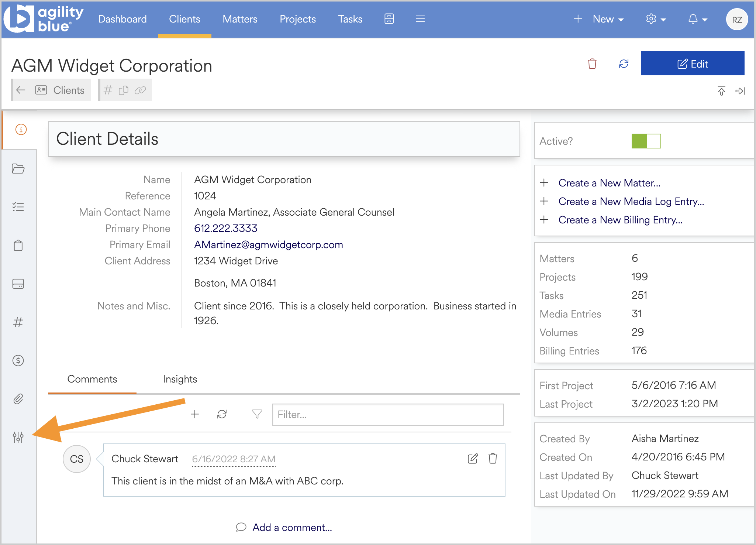Open the Tasks menu item
The height and width of the screenshot is (545, 756).
tap(350, 19)
